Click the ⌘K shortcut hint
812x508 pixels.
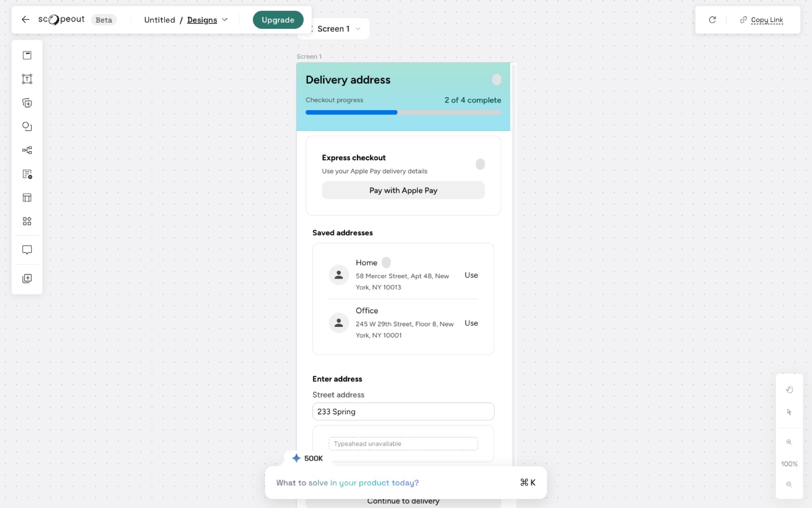(x=528, y=482)
